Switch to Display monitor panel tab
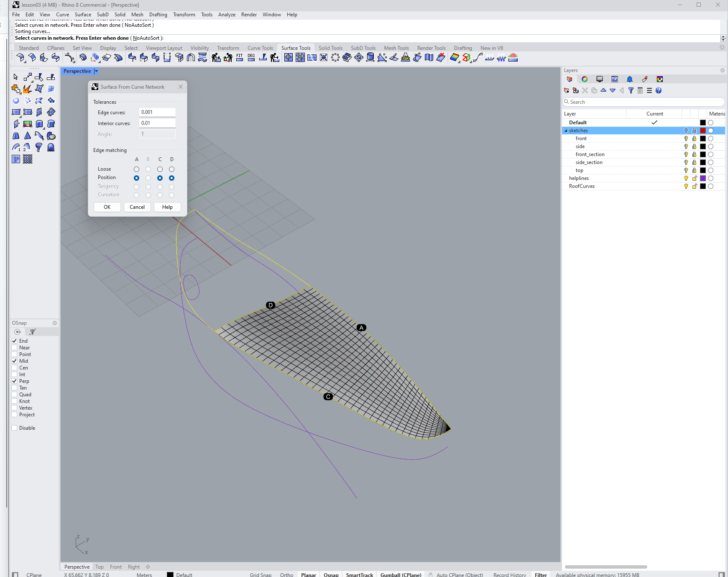The image size is (728, 577). (600, 79)
